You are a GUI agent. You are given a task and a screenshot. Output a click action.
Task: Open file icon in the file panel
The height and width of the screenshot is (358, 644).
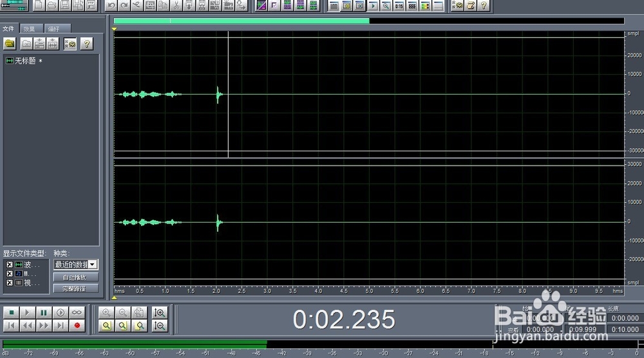[x=10, y=44]
